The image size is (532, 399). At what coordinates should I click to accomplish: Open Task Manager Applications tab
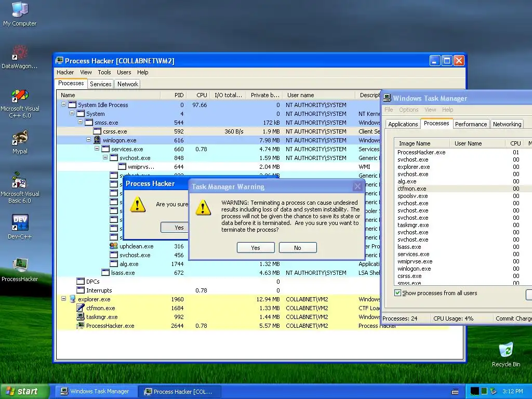[x=403, y=124]
